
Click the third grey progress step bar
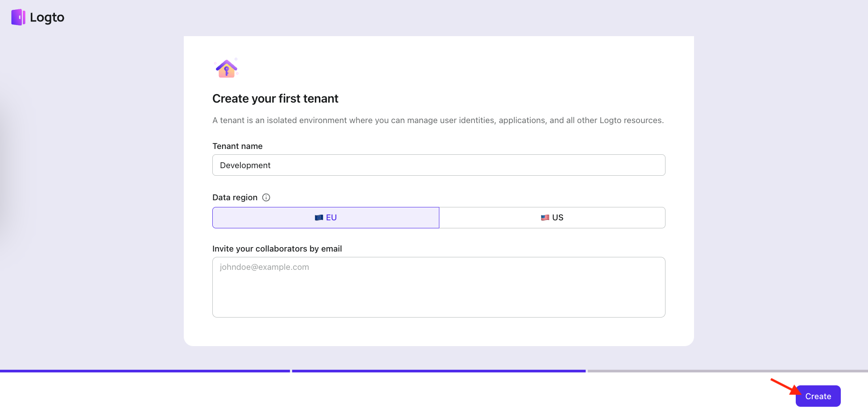pyautogui.click(x=728, y=371)
